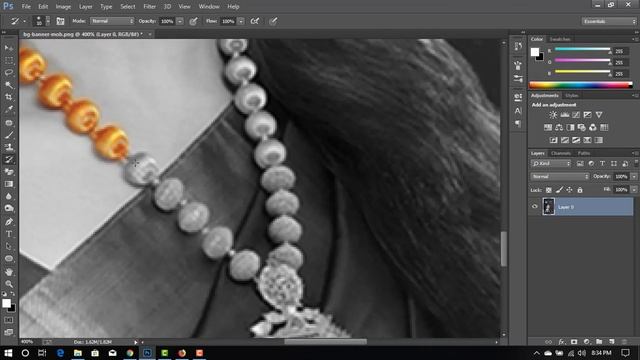Select the Path Selection tool
The width and height of the screenshot is (640, 360).
(9, 247)
